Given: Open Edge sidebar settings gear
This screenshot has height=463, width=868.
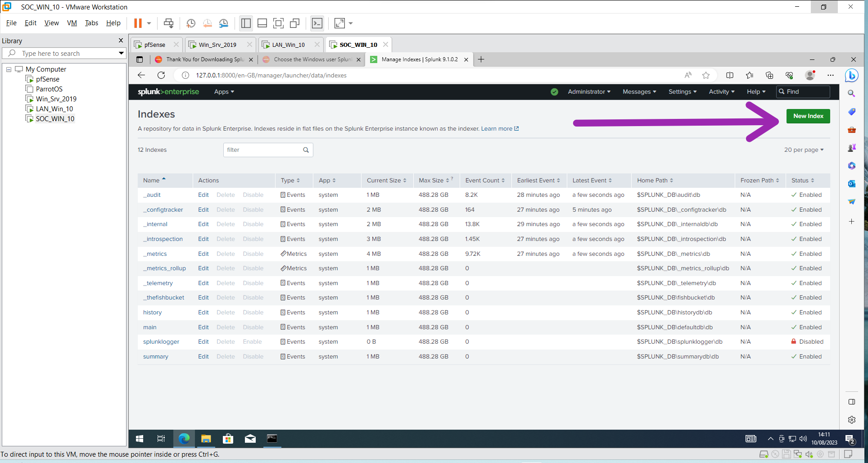Looking at the screenshot, I should tap(851, 420).
